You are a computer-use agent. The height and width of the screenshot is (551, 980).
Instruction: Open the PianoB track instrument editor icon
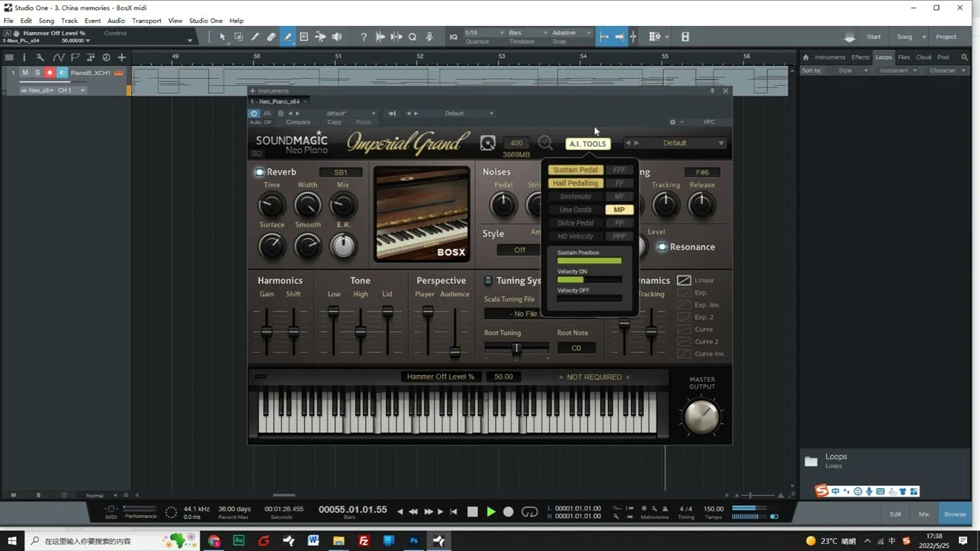click(x=119, y=73)
